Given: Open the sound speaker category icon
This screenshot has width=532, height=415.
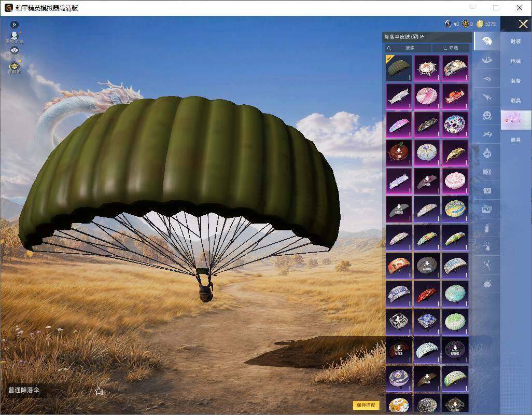Looking at the screenshot, I should coord(487,172).
